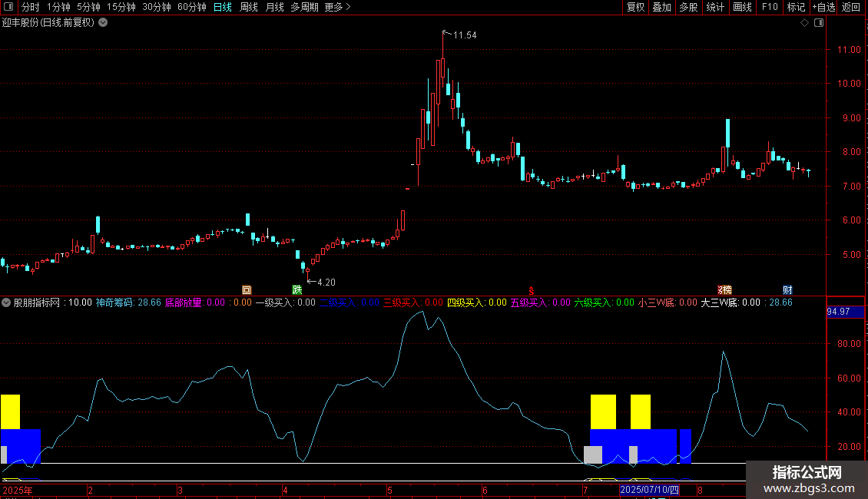Click the 2025年 label on time axis
This screenshot has width=868, height=499.
[18, 490]
